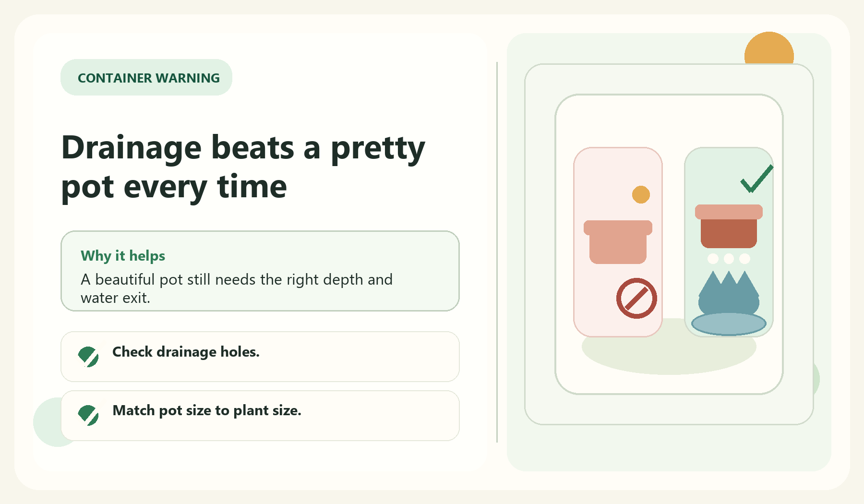Click the red prohibited no-entry icon

636,298
